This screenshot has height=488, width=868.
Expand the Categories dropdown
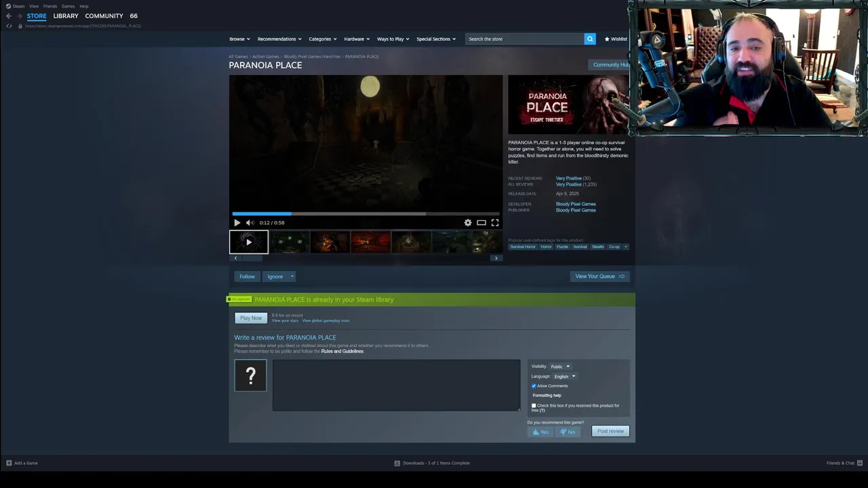323,39
